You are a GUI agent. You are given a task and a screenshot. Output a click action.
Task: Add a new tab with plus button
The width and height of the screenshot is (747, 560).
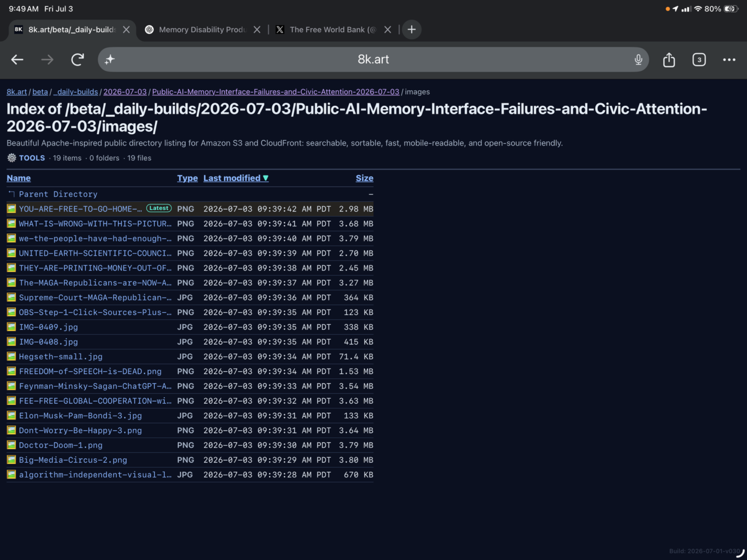click(x=411, y=30)
